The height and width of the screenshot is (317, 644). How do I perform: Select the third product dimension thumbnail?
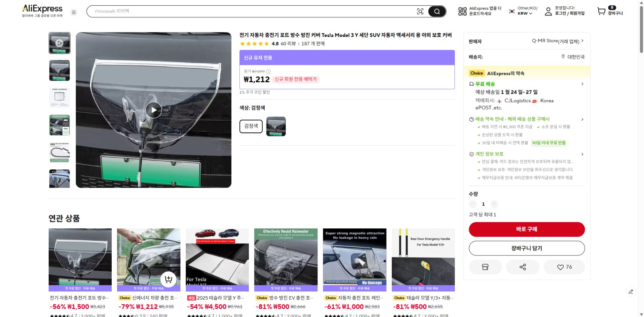pyautogui.click(x=60, y=98)
